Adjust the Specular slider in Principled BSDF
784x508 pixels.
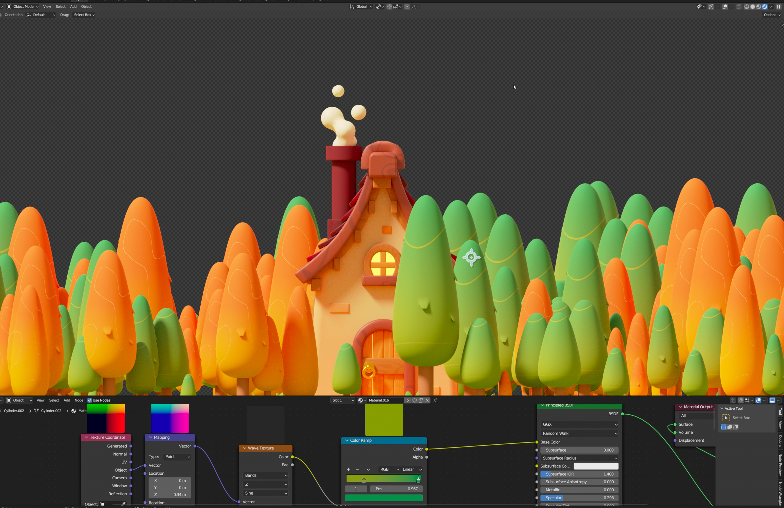(x=579, y=495)
